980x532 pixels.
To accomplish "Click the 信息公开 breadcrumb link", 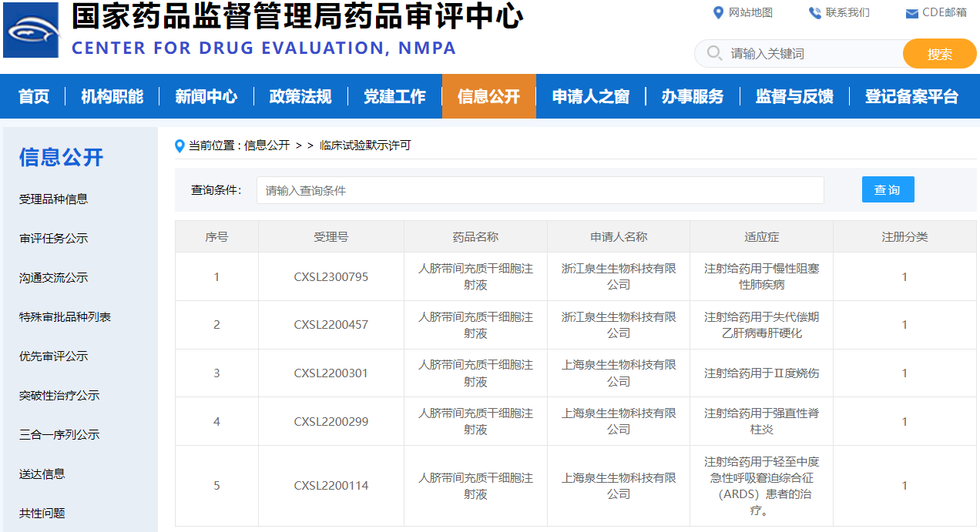I will pos(267,146).
